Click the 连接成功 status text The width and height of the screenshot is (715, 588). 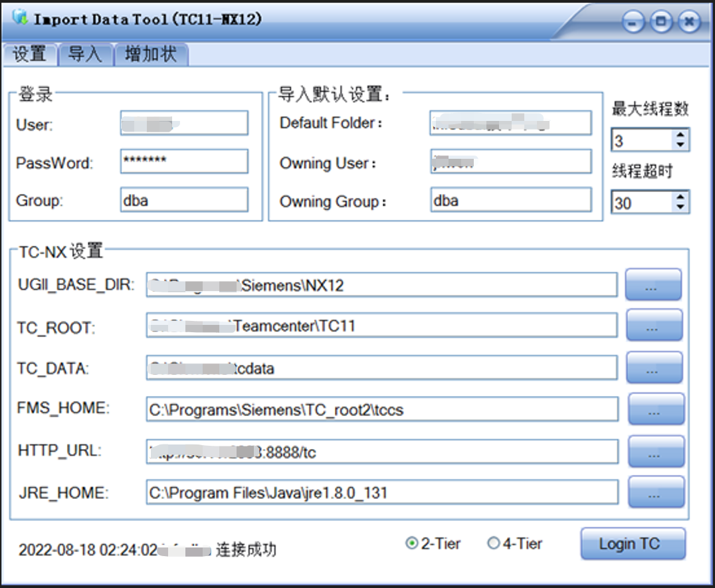coord(246,549)
